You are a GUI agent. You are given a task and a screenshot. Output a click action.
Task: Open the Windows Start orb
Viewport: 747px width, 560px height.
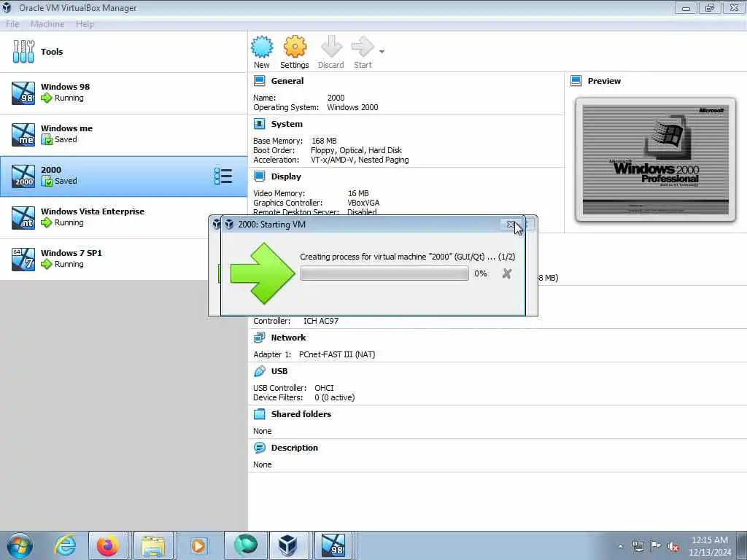coord(20,545)
